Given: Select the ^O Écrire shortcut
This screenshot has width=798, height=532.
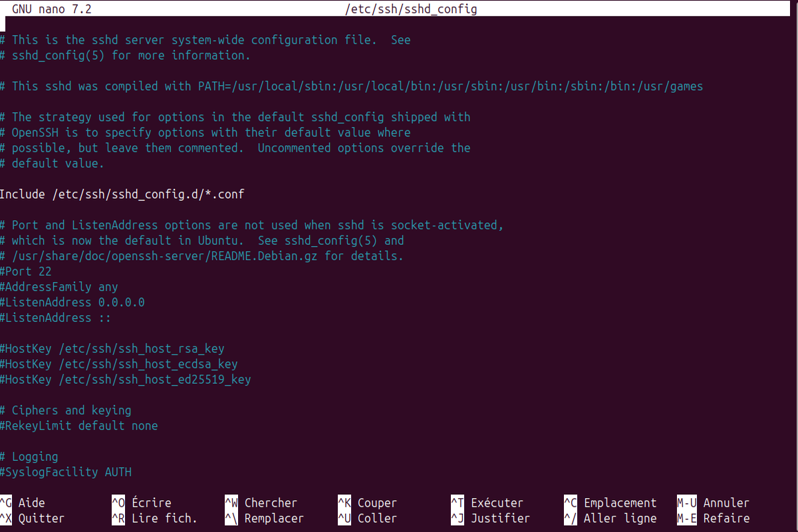Looking at the screenshot, I should 142,503.
